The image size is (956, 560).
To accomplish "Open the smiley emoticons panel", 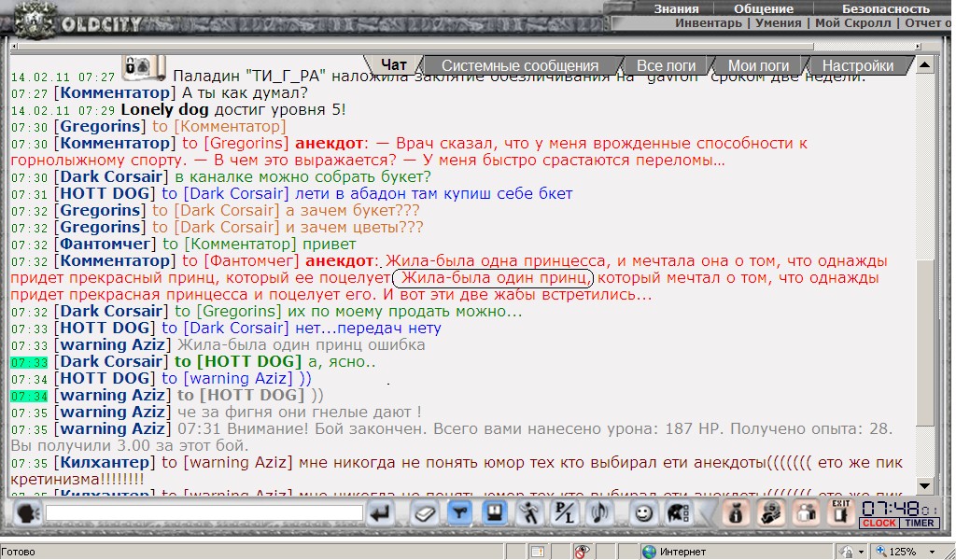I will point(642,513).
